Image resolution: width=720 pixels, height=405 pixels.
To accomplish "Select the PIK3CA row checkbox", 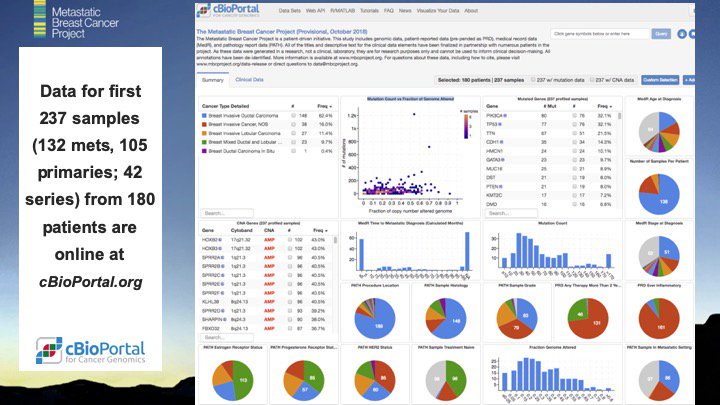I will pos(574,116).
